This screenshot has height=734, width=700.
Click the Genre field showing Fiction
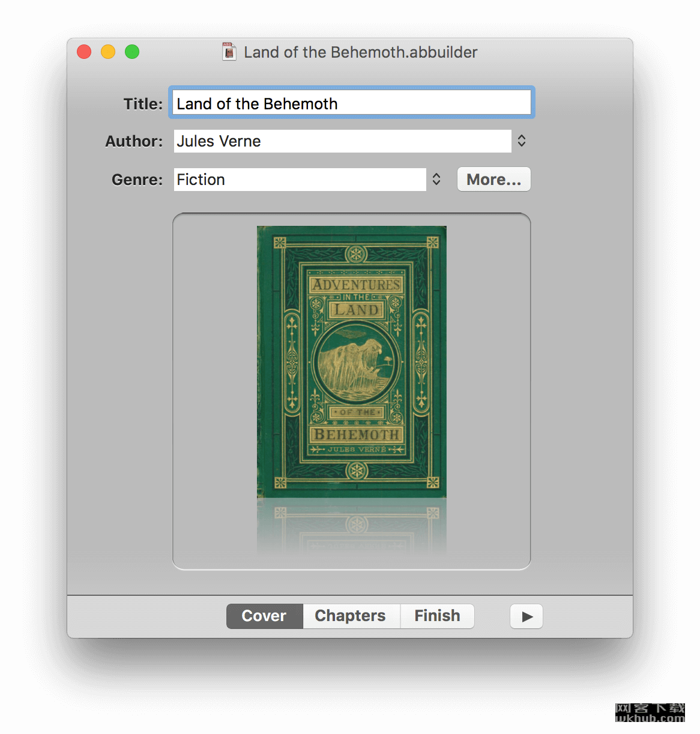[x=300, y=180]
